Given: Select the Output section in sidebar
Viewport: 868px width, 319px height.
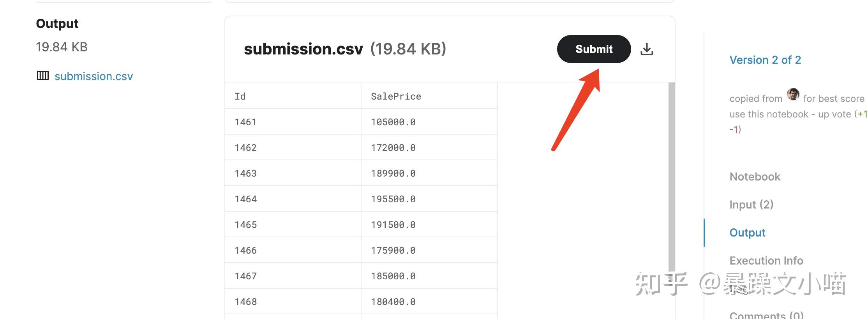Looking at the screenshot, I should pos(747,233).
